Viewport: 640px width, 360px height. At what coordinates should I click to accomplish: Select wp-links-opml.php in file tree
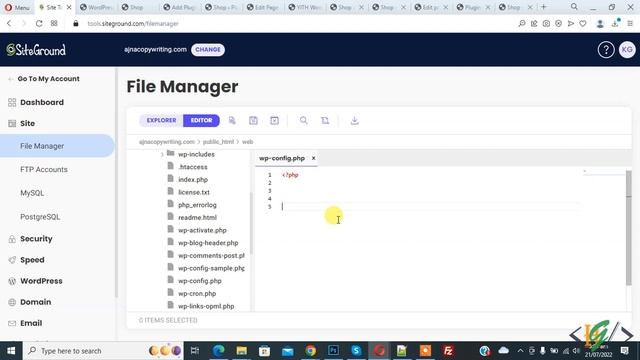click(x=206, y=306)
